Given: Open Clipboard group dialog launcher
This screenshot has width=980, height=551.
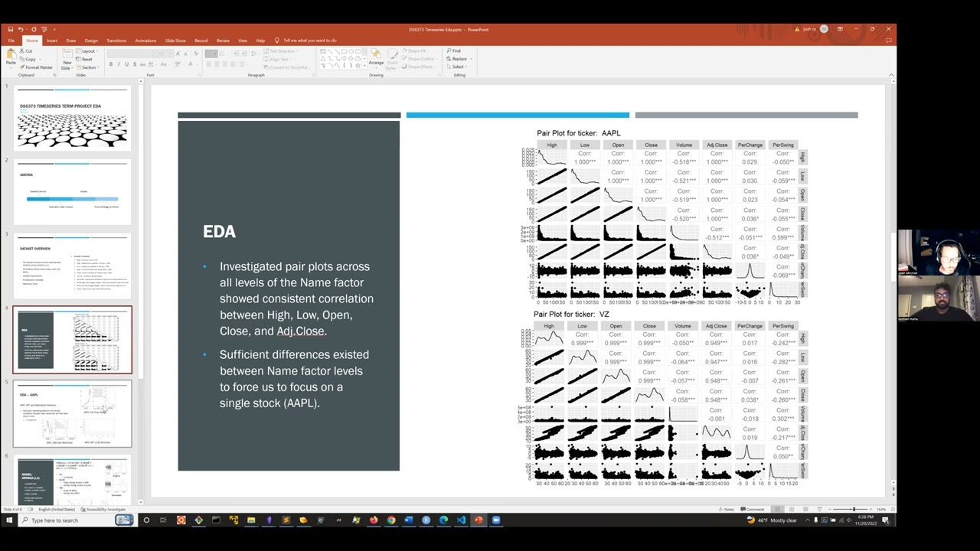Looking at the screenshot, I should pyautogui.click(x=53, y=75).
